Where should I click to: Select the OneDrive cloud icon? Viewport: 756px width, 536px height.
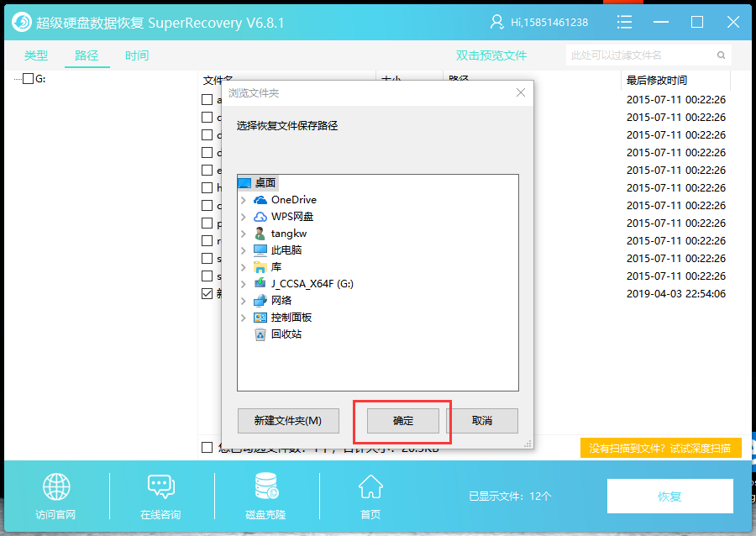pyautogui.click(x=260, y=200)
